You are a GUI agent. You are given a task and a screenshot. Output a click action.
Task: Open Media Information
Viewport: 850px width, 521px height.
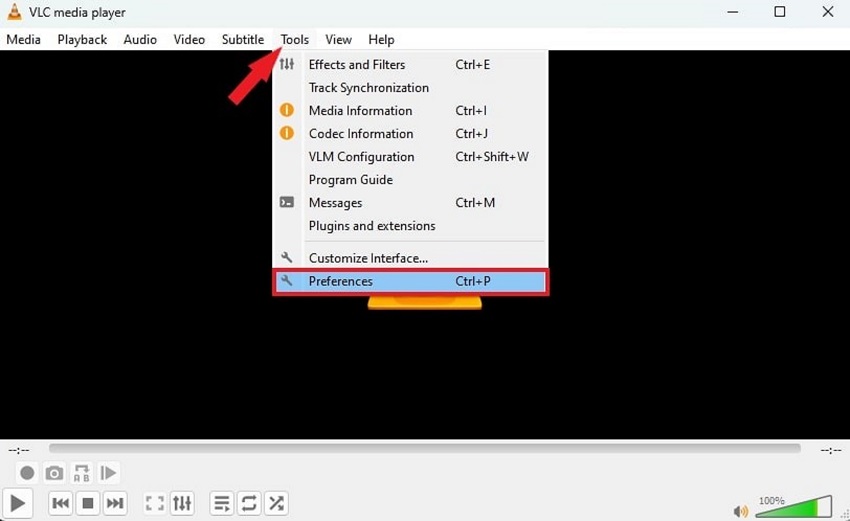410,111
